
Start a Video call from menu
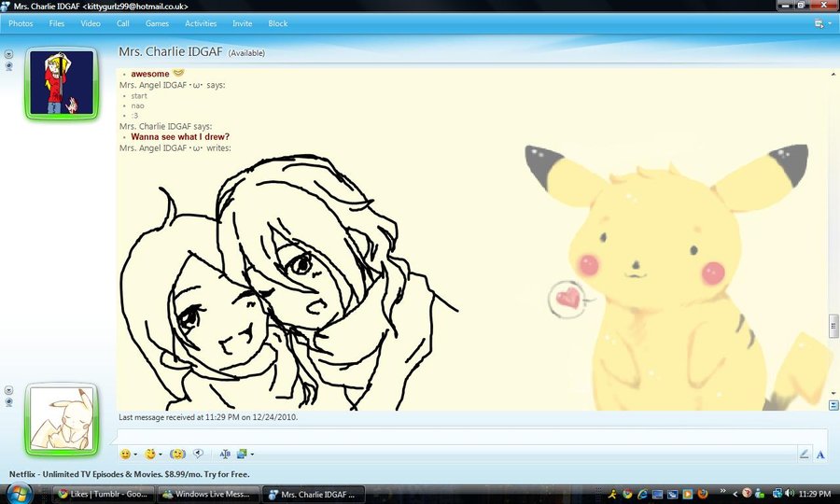click(x=91, y=23)
